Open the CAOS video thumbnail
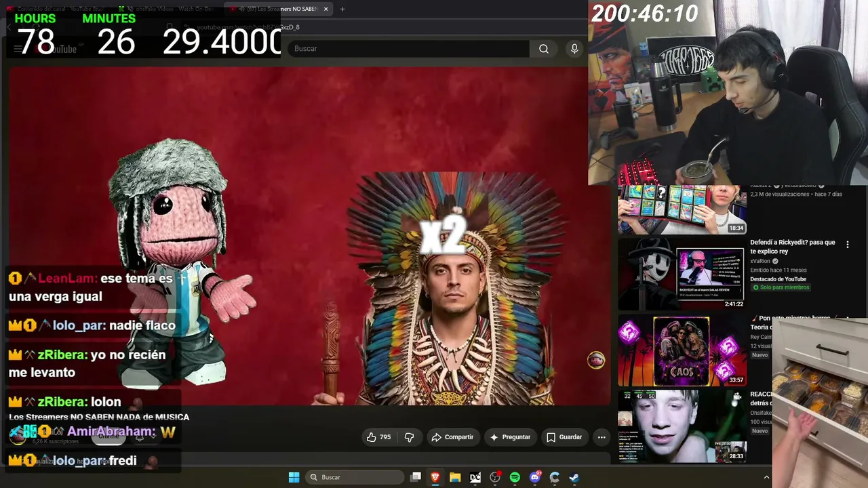This screenshot has width=868, height=488. pos(682,350)
